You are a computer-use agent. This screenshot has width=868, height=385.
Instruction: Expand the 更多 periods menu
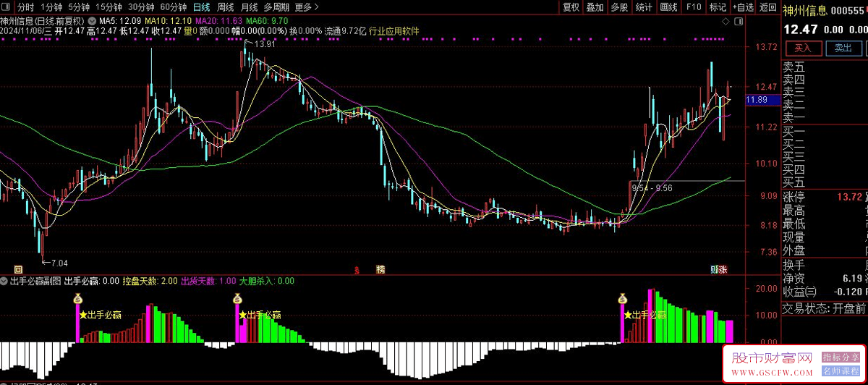click(307, 7)
